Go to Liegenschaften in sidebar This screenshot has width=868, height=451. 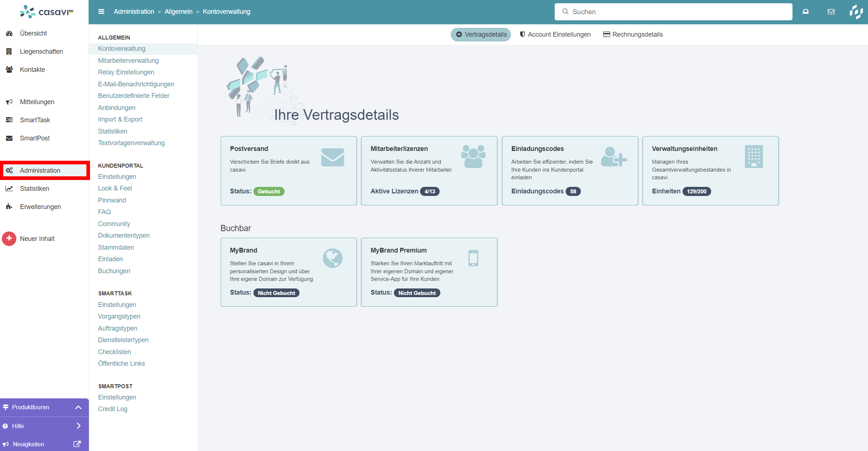click(41, 52)
